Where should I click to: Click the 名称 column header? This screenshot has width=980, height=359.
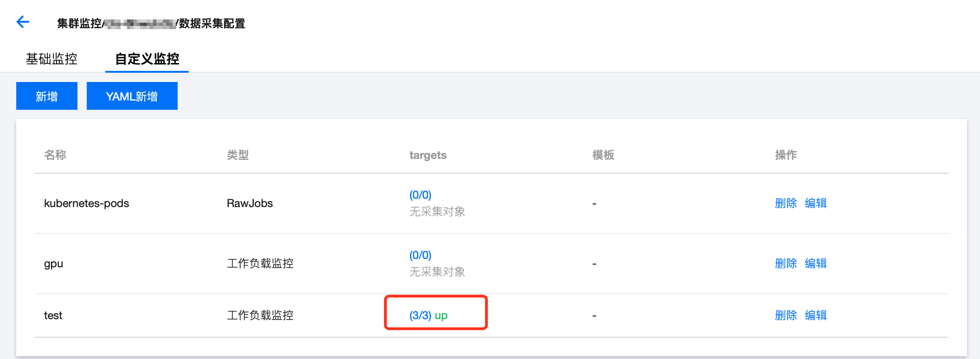[x=55, y=155]
